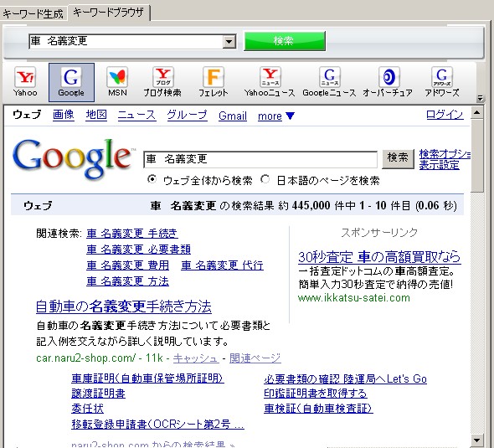
Task: Click related search 車 名義変更 費用
Action: [x=127, y=265]
